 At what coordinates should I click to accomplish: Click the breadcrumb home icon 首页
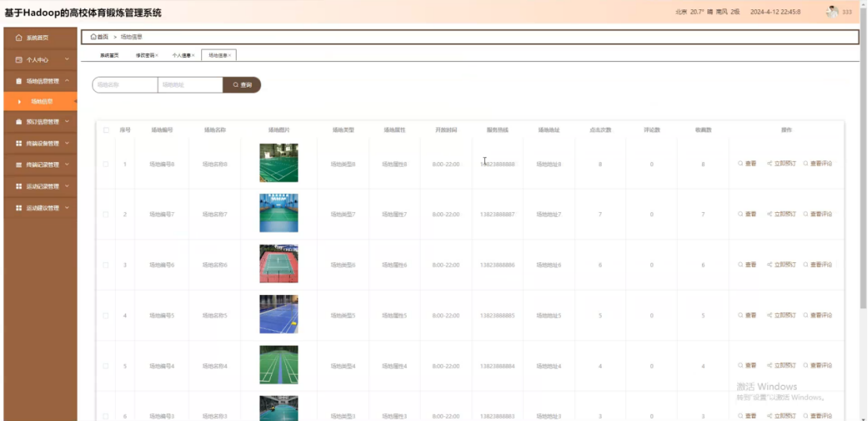93,37
